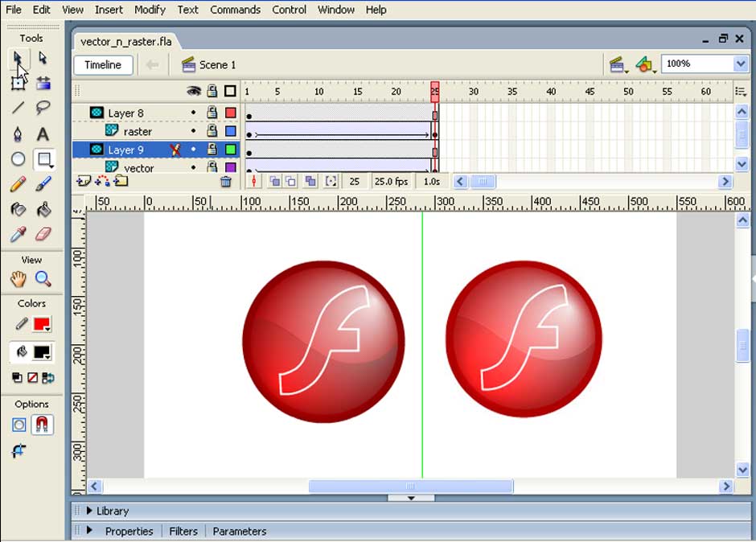Open the Control menu

pos(289,10)
